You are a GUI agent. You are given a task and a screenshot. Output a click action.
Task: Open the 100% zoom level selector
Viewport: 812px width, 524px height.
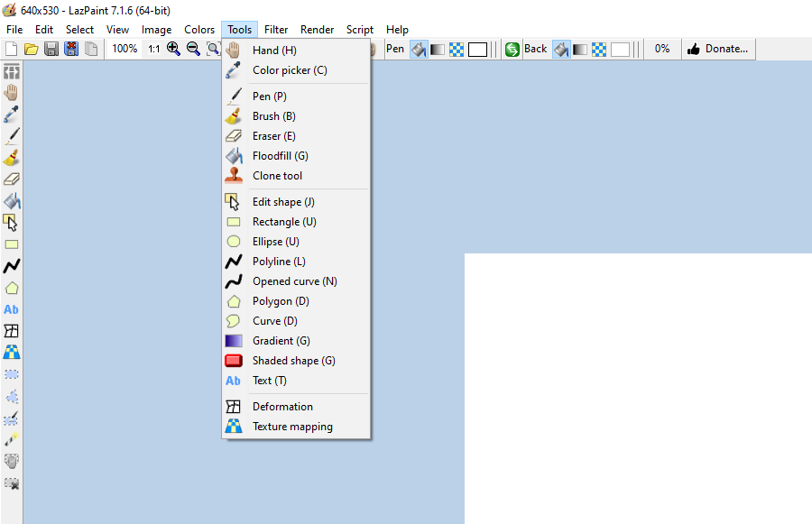[124, 49]
